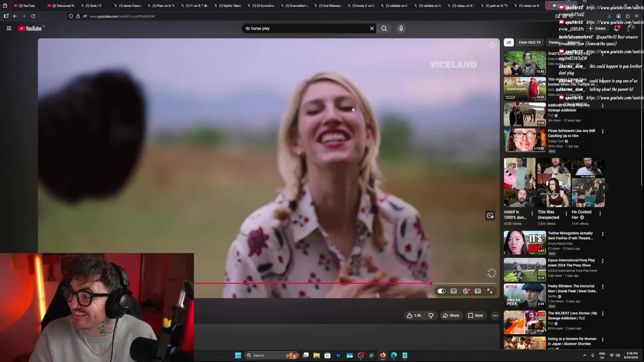Open 'Pirate Software's Lies' video thumbnail
Viewport: 644px width, 362px height.
tap(525, 140)
